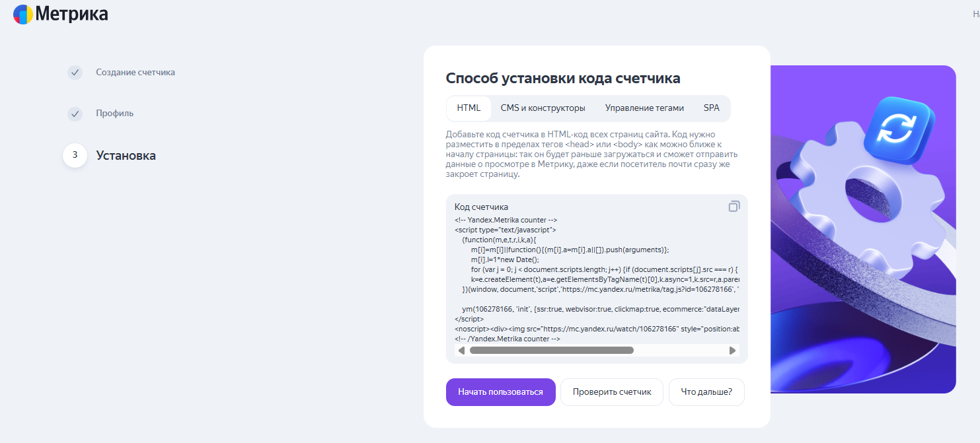980x443 pixels.
Task: Select the HTML installation tab
Action: pos(469,108)
